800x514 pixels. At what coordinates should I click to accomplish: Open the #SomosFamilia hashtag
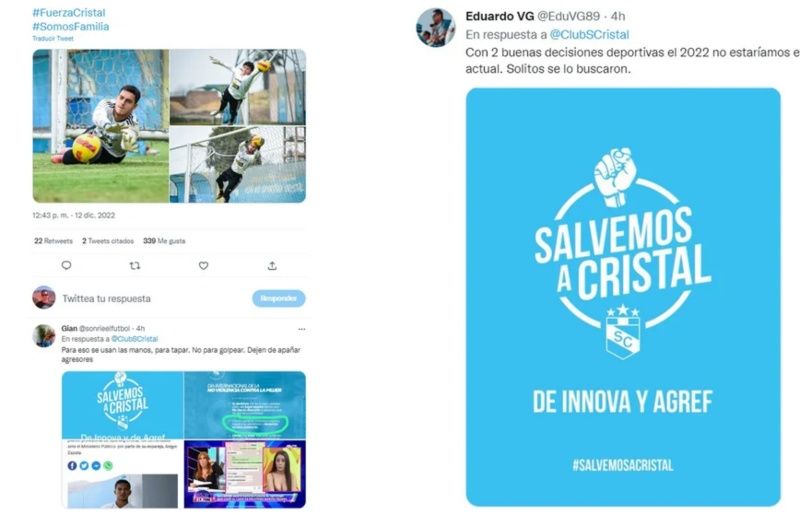(x=71, y=27)
